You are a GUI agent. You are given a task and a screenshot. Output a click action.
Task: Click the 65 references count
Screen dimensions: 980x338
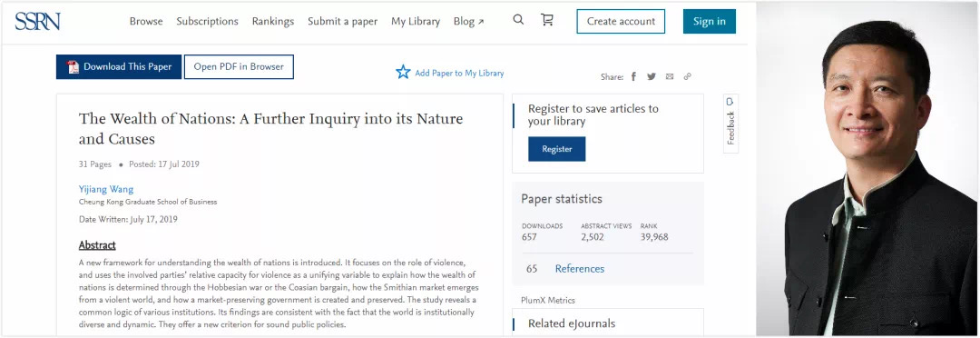(x=532, y=269)
